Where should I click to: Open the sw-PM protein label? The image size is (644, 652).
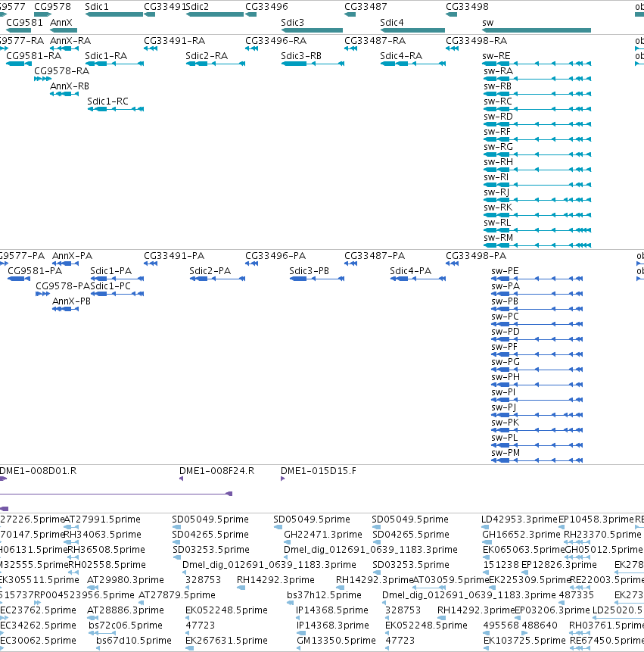506,452
